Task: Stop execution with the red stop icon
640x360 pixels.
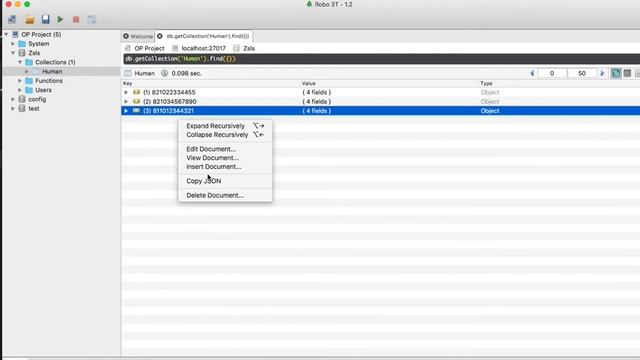Action: pyautogui.click(x=76, y=19)
